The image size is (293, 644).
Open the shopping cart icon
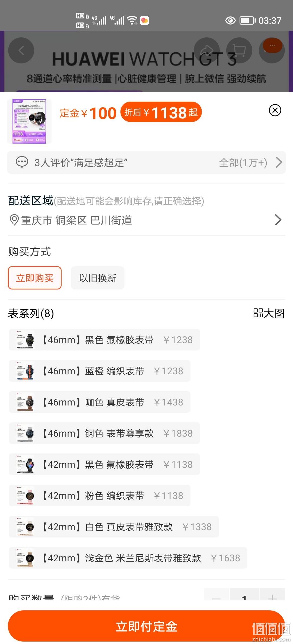point(239,50)
